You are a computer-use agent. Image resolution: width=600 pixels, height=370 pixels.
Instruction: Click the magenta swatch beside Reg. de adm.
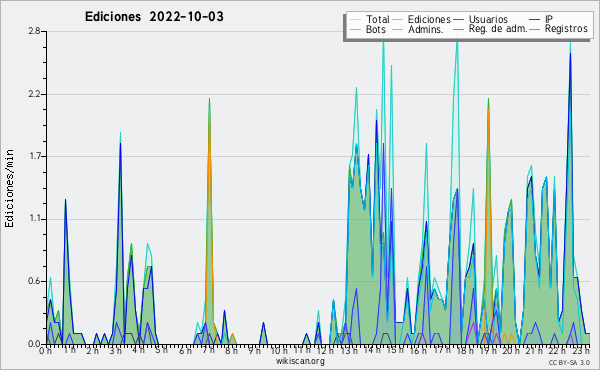pyautogui.click(x=458, y=29)
